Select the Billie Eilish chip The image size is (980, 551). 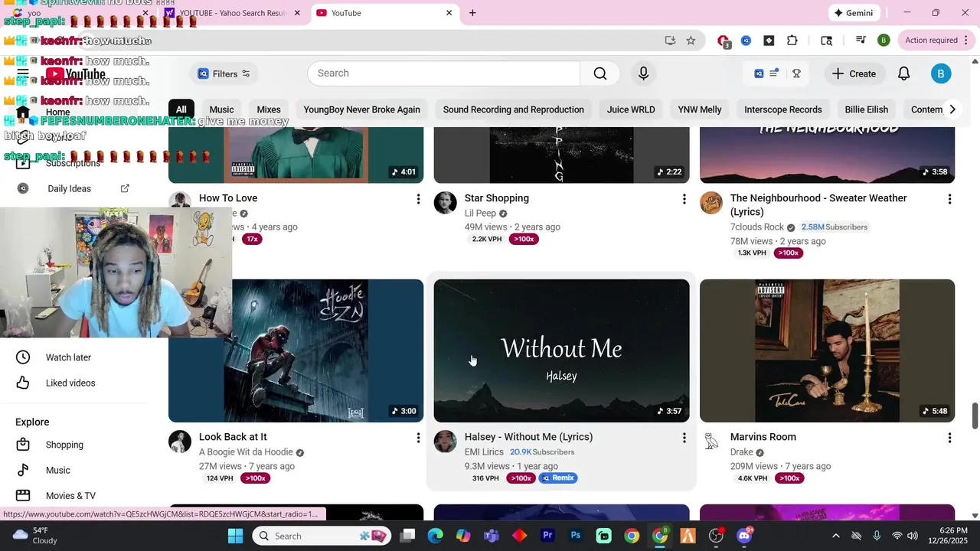867,109
